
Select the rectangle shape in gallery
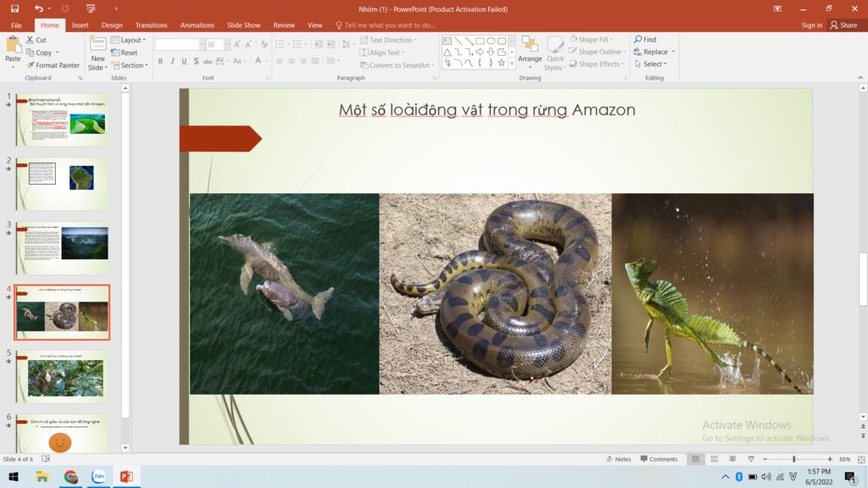tap(480, 41)
